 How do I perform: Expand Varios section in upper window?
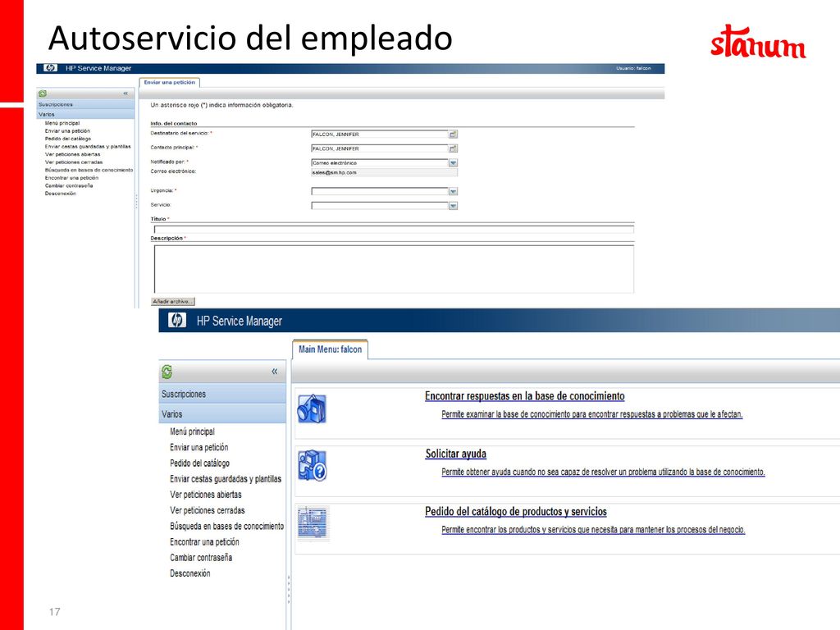[85, 114]
